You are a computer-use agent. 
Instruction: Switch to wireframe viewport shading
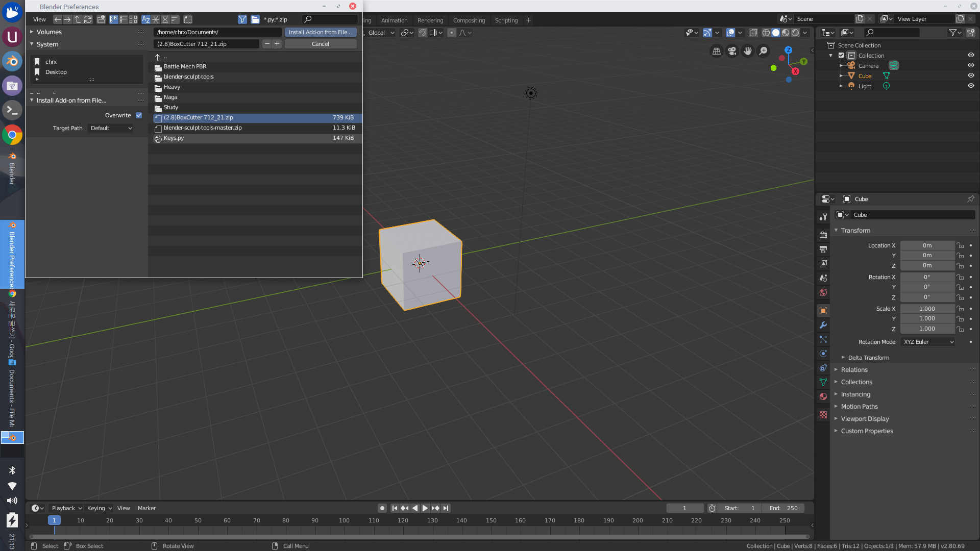click(766, 33)
